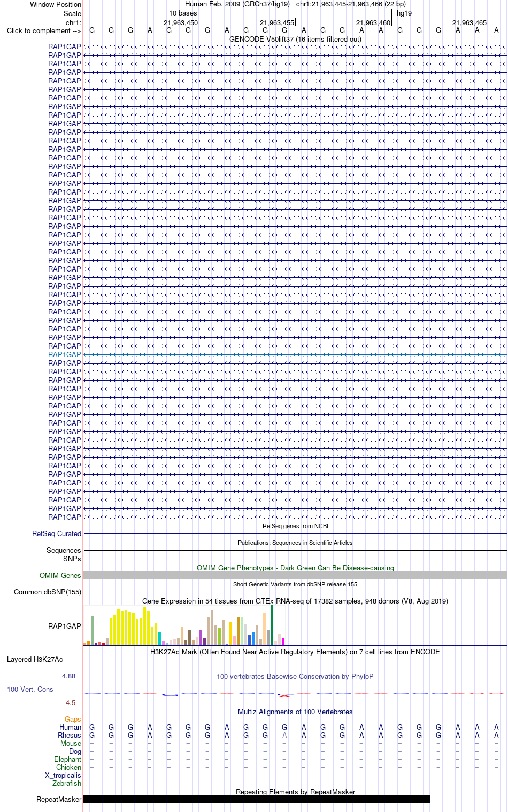Click the '10 bases' scale bar label
The width and height of the screenshot is (508, 812).
click(183, 13)
